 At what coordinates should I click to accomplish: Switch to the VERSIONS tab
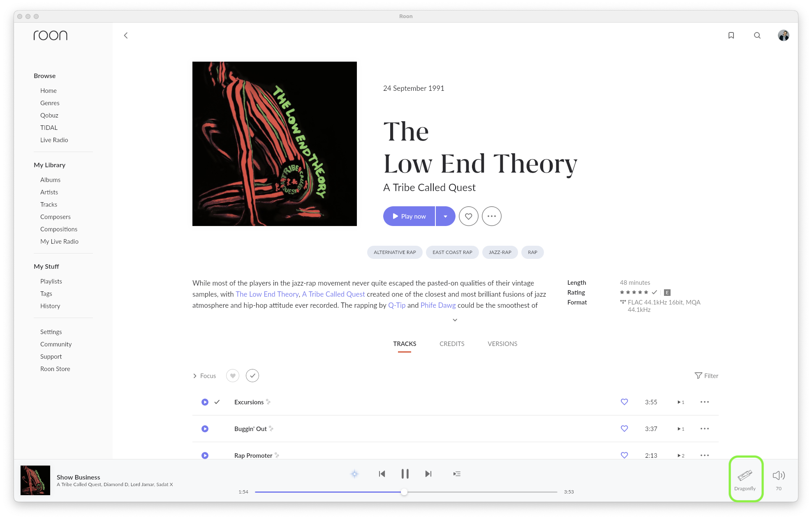point(502,344)
